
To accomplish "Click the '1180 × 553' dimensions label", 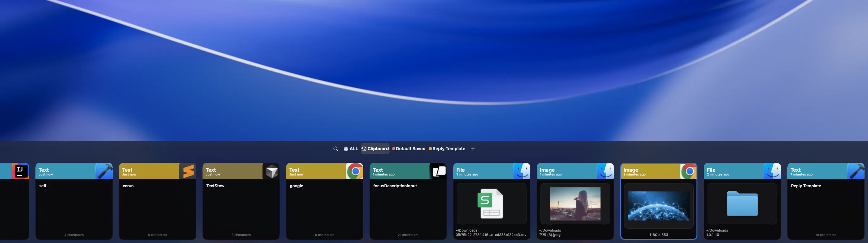I will point(659,235).
